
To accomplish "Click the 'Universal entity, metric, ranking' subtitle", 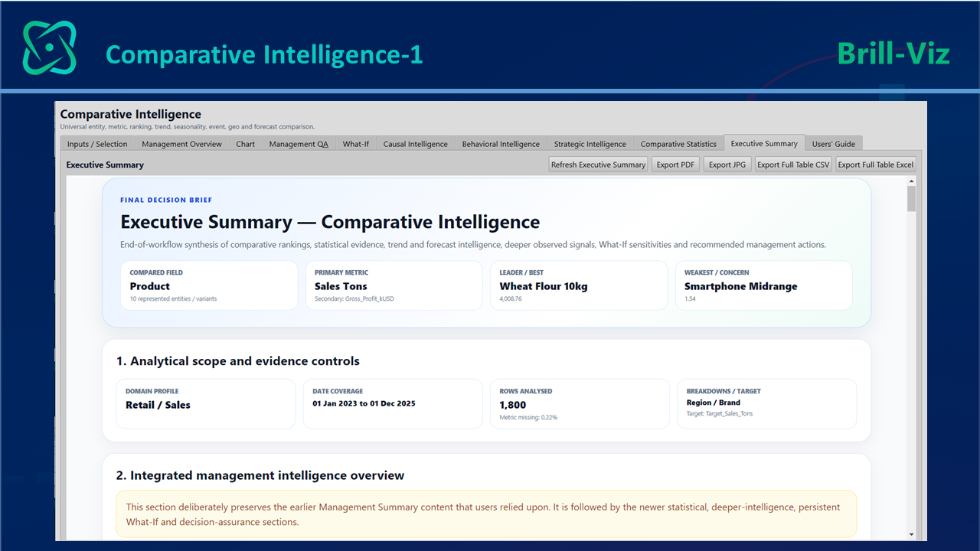I will (x=188, y=127).
